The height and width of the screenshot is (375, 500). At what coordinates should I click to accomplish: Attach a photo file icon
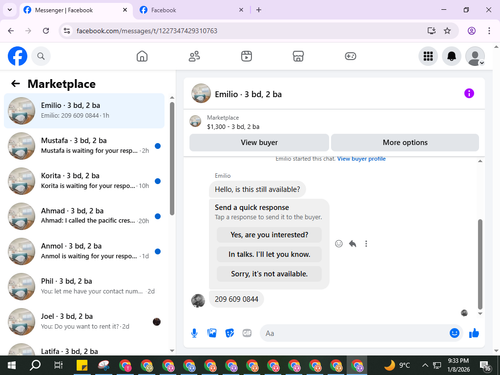coord(212,333)
